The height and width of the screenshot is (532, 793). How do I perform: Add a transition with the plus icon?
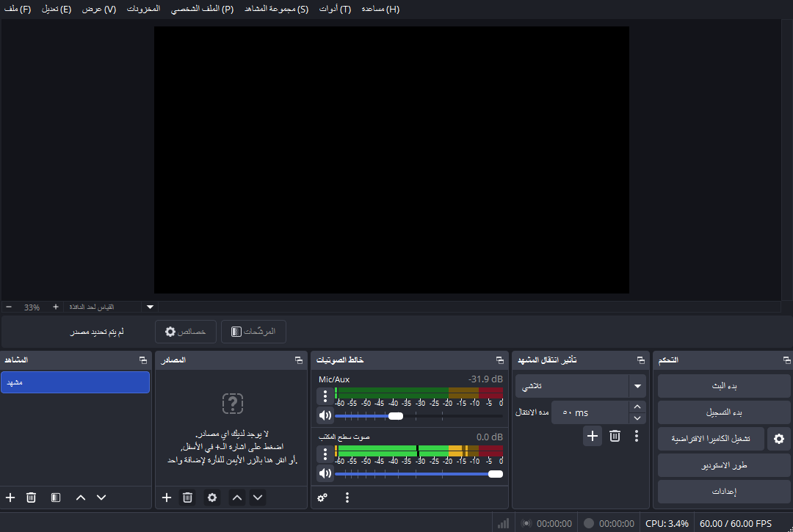(x=593, y=436)
